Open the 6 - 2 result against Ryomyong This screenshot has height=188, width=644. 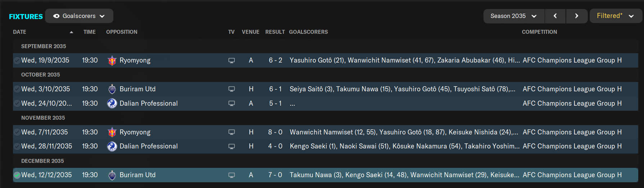275,60
